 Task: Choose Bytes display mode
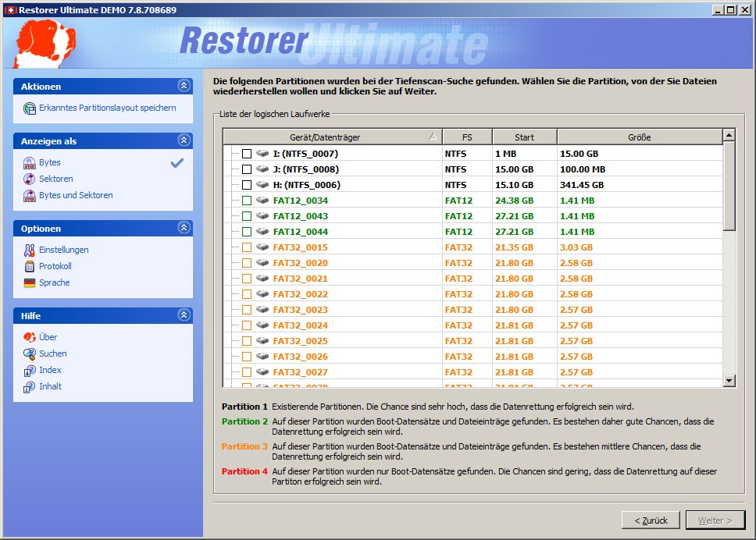click(x=50, y=163)
